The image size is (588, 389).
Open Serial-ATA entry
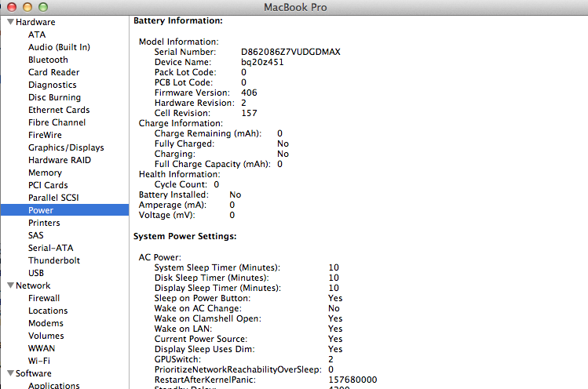click(x=50, y=248)
